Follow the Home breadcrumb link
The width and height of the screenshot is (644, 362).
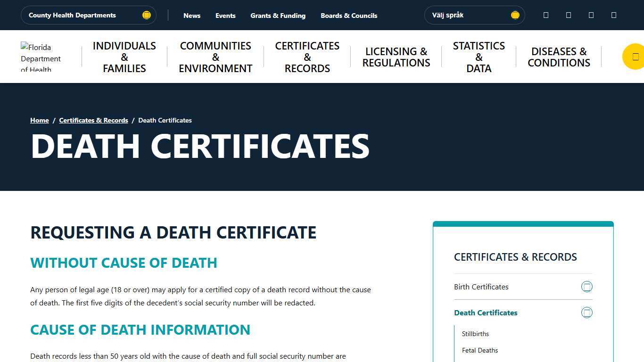click(x=39, y=120)
